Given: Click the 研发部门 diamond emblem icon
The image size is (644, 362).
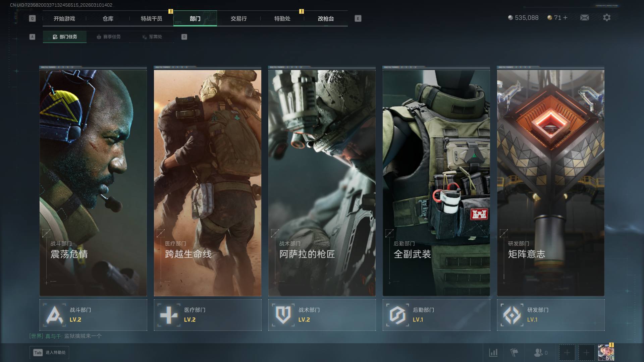Looking at the screenshot, I should [x=512, y=315].
